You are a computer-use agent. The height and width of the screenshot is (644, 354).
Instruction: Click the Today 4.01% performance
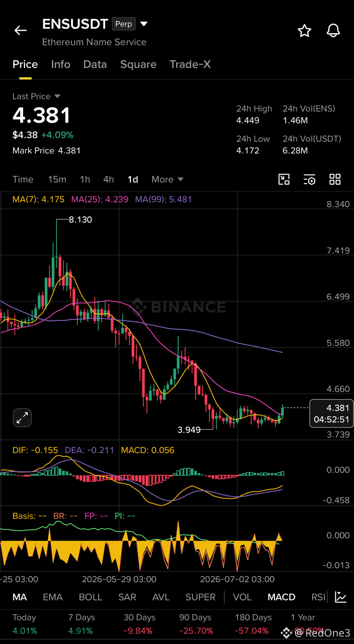click(24, 624)
